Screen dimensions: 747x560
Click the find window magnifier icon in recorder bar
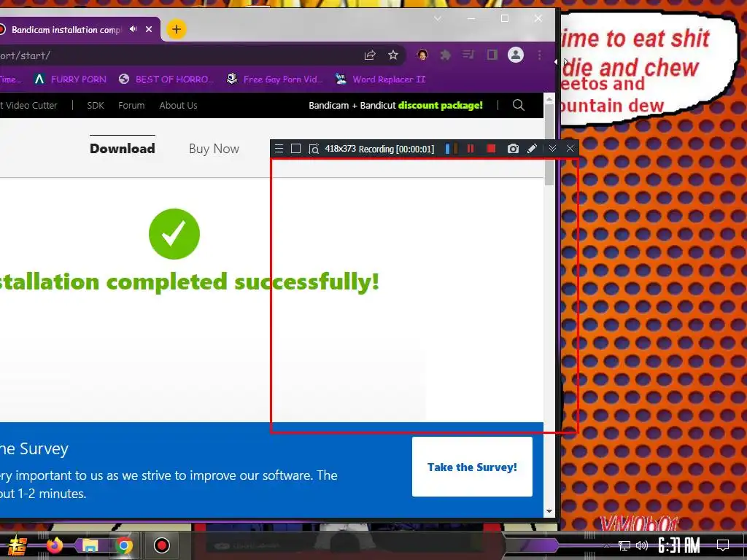(314, 149)
